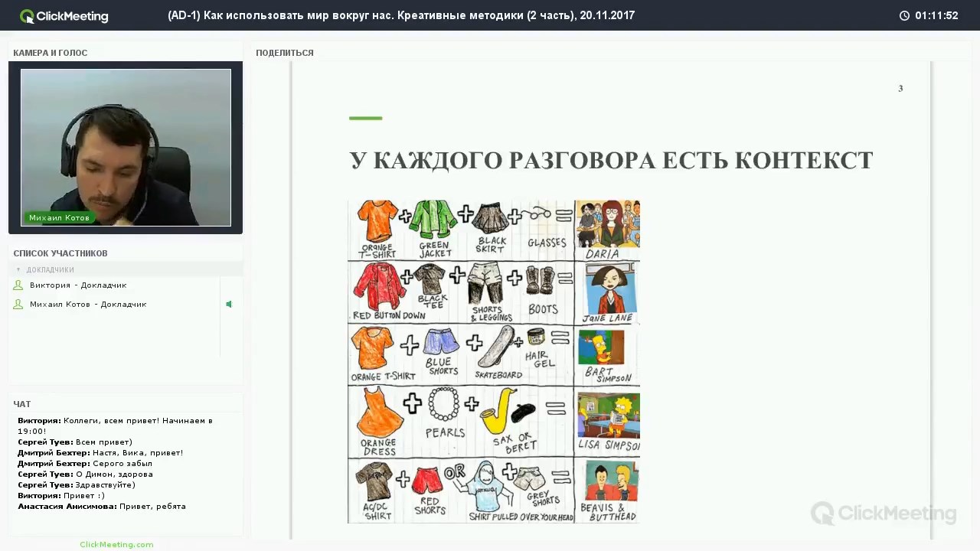
Task: Click Анастасия Анисимова's message 'Привет, ребята'
Action: pos(102,507)
